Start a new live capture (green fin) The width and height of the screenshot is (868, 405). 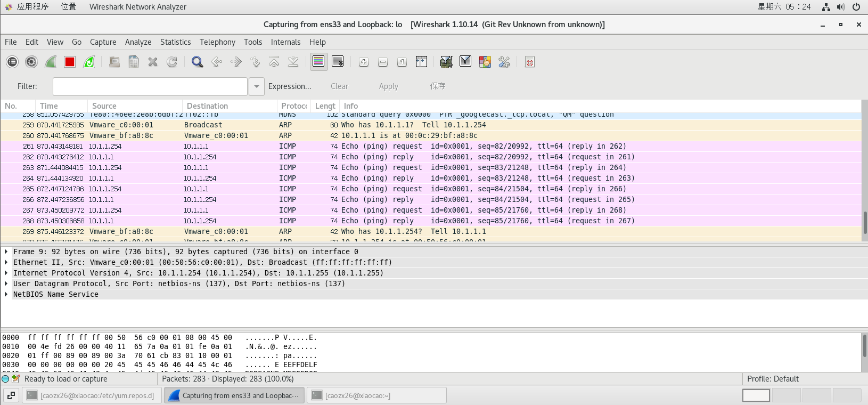[x=51, y=62]
